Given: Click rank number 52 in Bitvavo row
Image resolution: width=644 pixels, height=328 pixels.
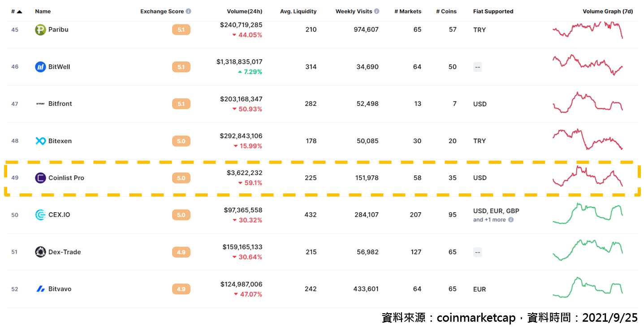Looking at the screenshot, I should (x=15, y=289).
